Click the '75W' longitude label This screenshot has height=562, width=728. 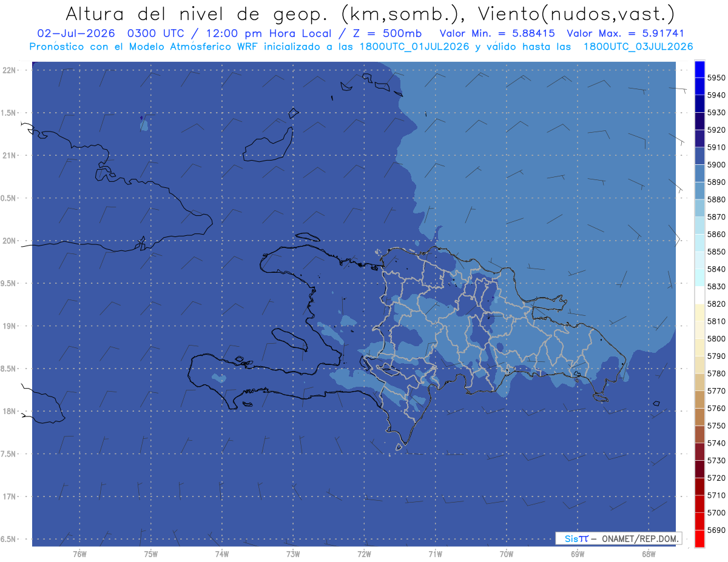[151, 554]
